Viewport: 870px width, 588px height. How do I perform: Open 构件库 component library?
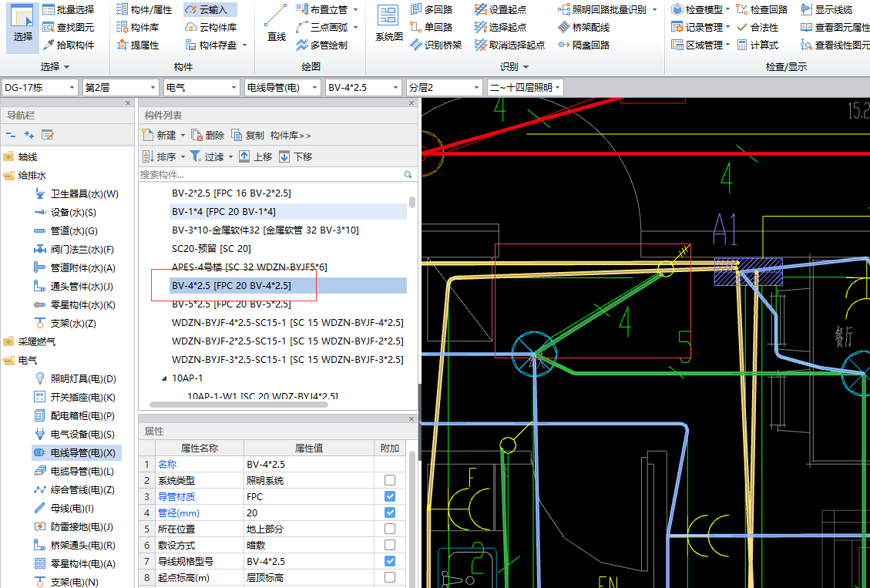tap(138, 27)
